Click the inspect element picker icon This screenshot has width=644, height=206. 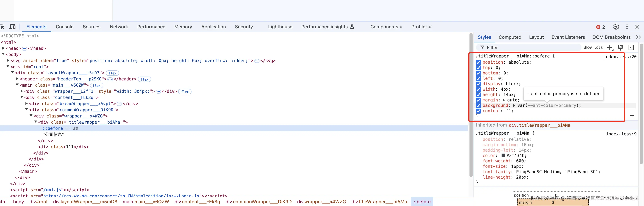3,27
